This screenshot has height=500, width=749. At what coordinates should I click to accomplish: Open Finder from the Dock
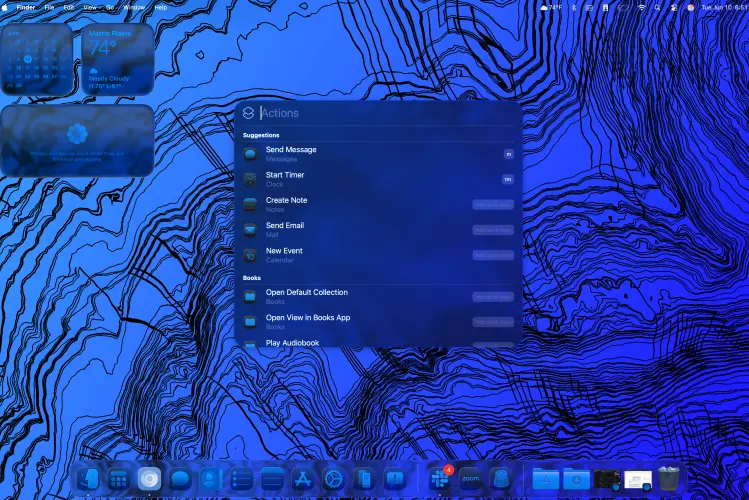[x=88, y=479]
